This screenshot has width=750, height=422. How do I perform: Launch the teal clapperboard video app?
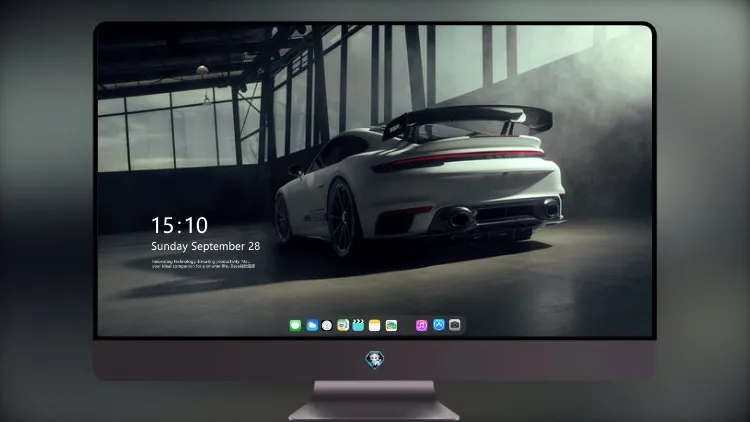click(x=358, y=325)
